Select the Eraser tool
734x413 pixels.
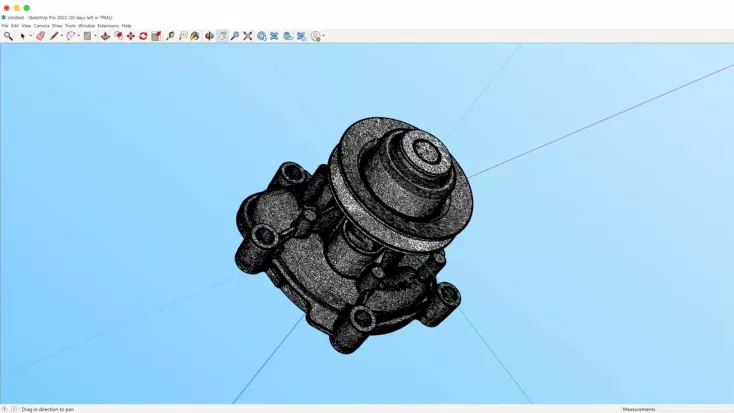tap(40, 36)
